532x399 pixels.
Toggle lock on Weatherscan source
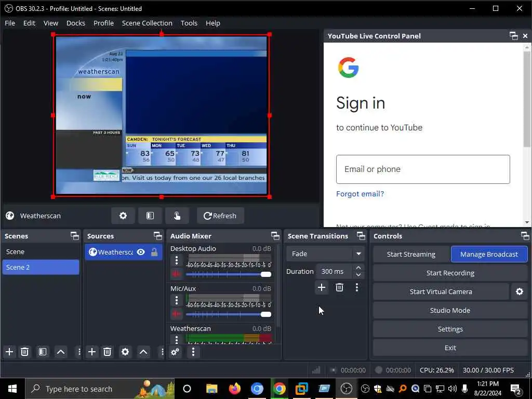tap(154, 252)
